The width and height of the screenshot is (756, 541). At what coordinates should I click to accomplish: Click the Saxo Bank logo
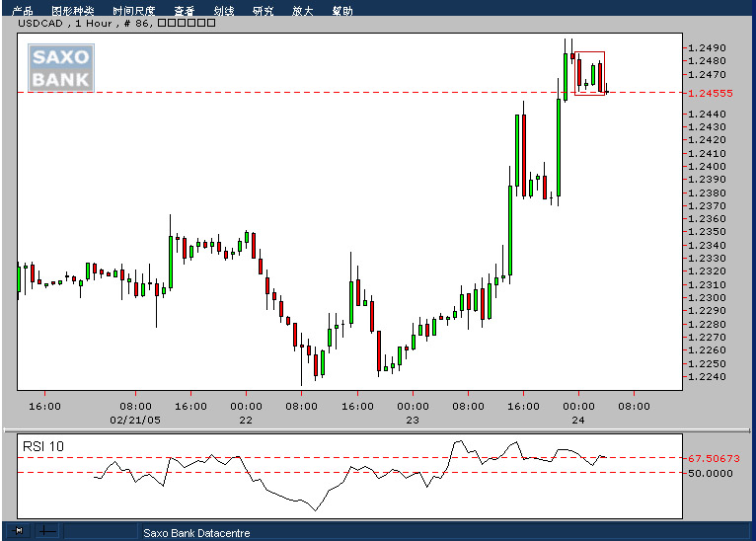coord(60,68)
